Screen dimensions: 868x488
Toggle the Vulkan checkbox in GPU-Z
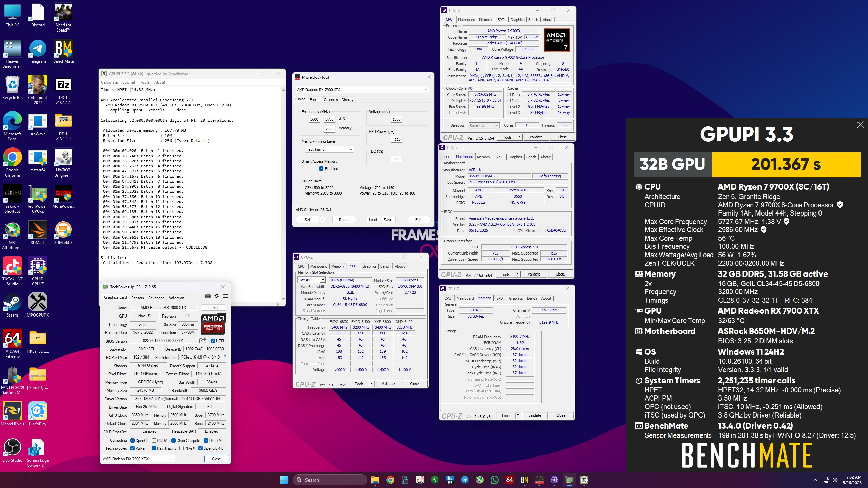click(x=133, y=448)
